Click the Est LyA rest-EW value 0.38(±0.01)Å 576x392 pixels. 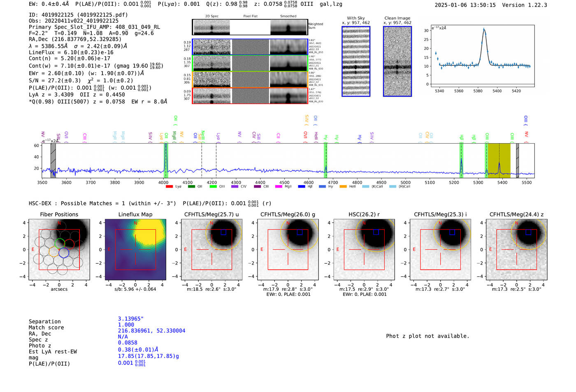coord(138,350)
